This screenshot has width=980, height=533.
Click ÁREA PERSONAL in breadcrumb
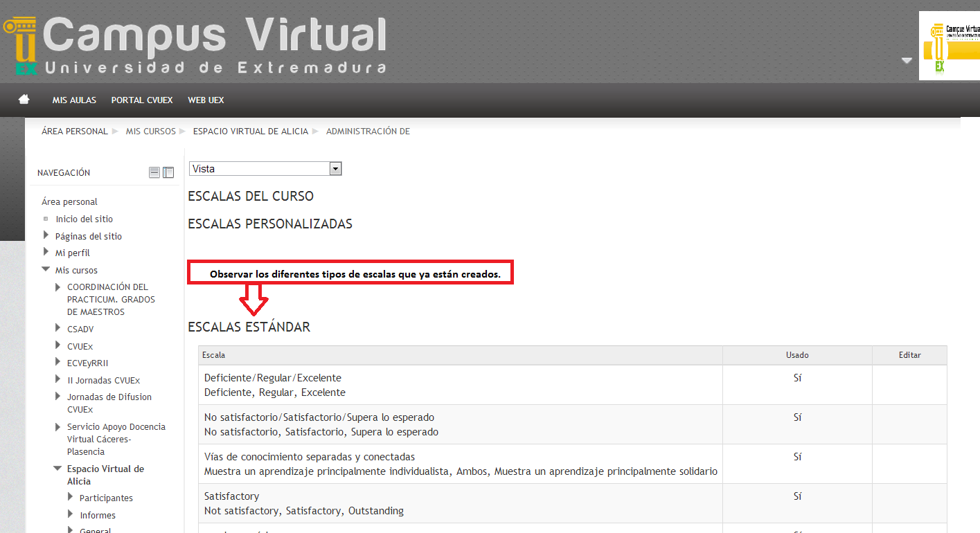pyautogui.click(x=75, y=132)
